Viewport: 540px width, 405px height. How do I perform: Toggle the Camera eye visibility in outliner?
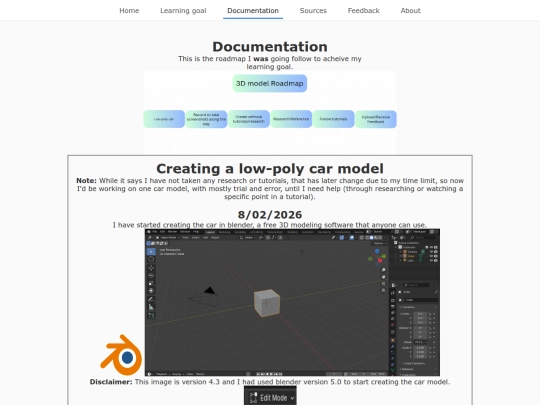[x=431, y=251]
